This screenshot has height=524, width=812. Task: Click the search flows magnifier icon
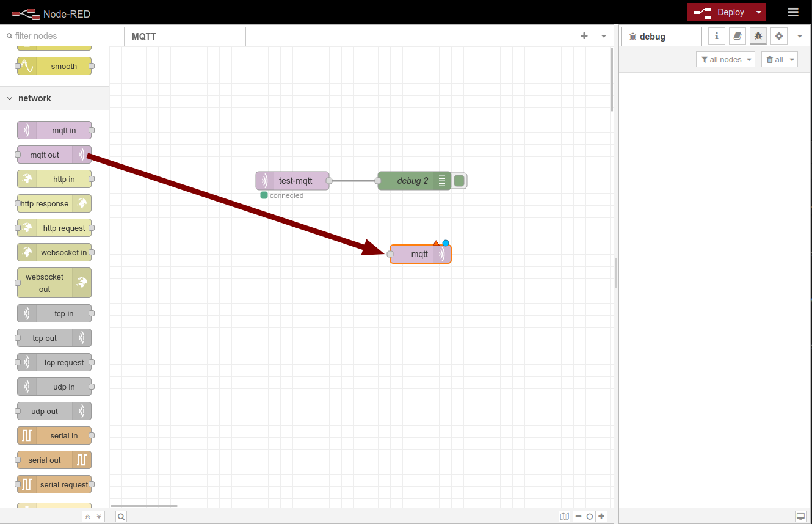coord(121,517)
